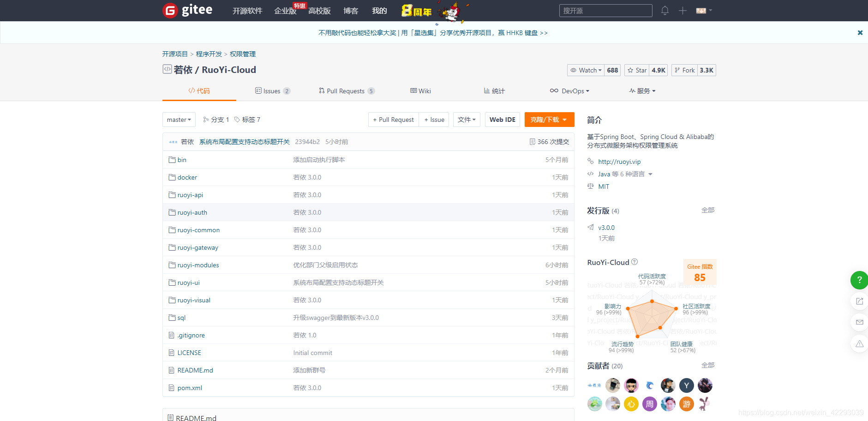Create a new Pull Request
This screenshot has height=421, width=868.
click(x=394, y=120)
